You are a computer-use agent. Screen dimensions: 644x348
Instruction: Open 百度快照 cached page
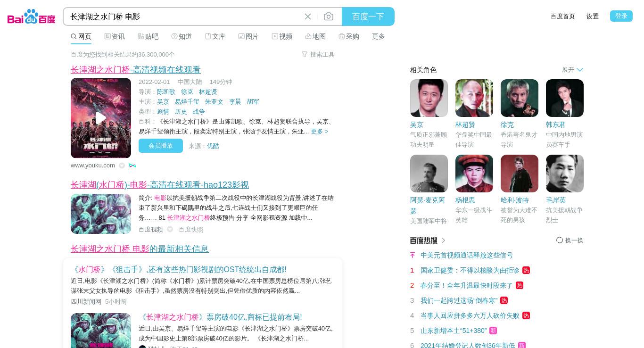coord(191,229)
